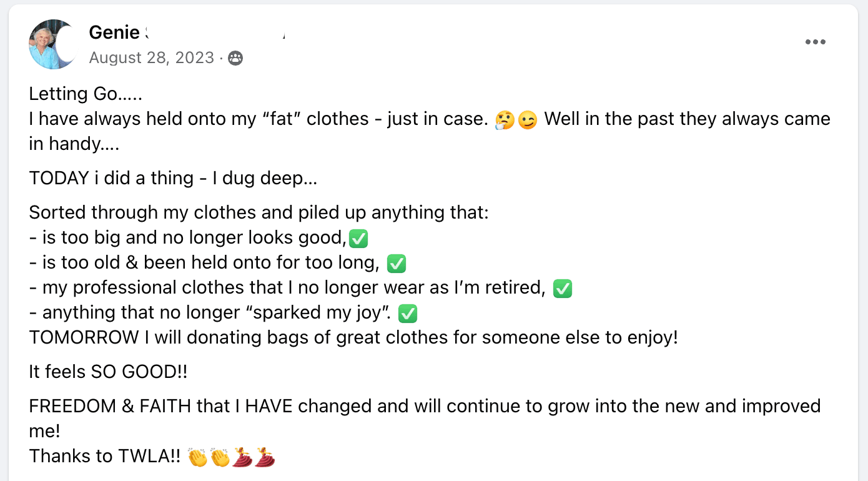Click the August 28, 2023 timestamp
Viewport: 868px width, 481px height.
pyautogui.click(x=151, y=58)
